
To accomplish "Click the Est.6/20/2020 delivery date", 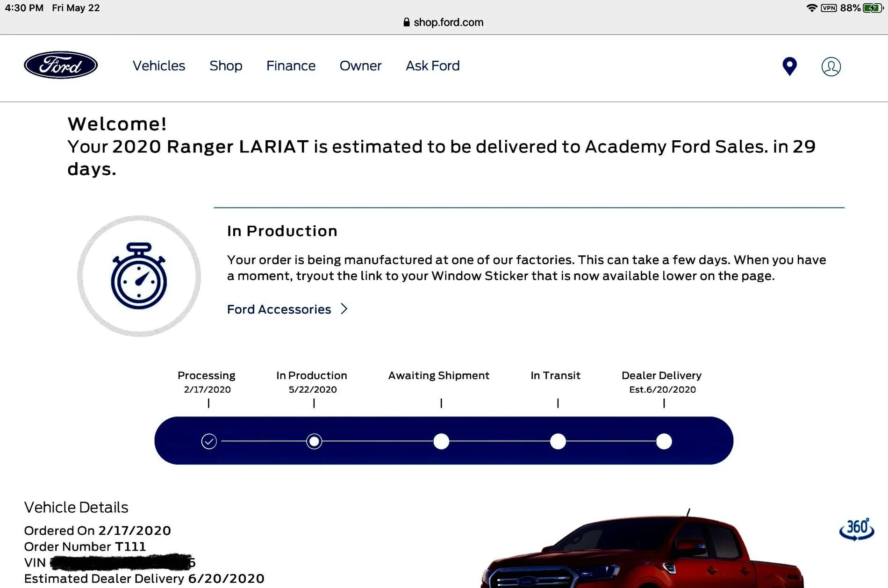I will point(662,389).
